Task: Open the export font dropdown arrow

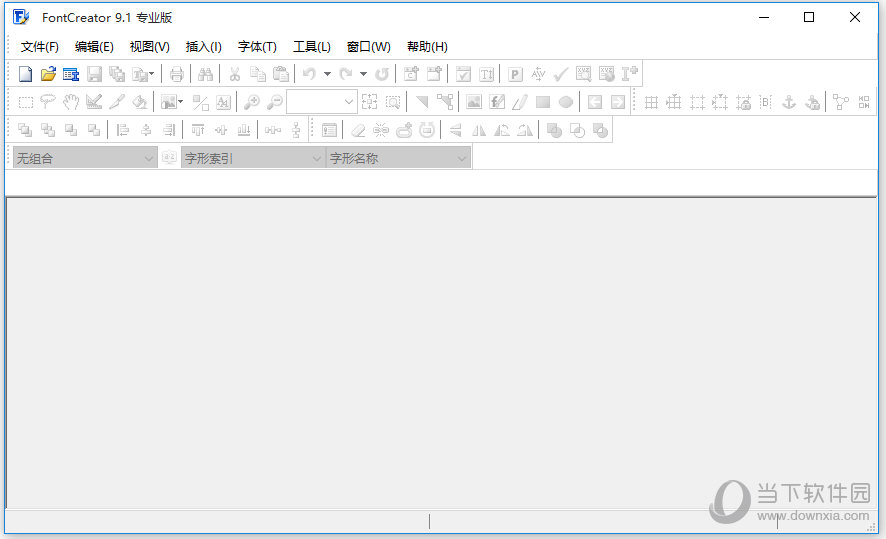Action: point(151,74)
